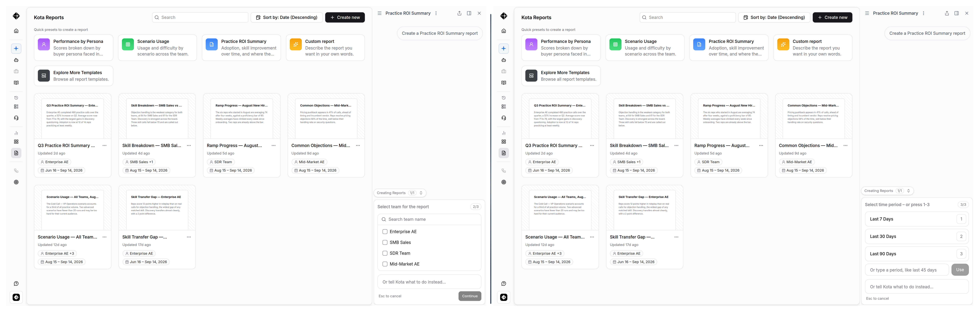Viewport: 980px width, 312px height.
Task: Open the grid icon in right window sidebar
Action: click(504, 142)
